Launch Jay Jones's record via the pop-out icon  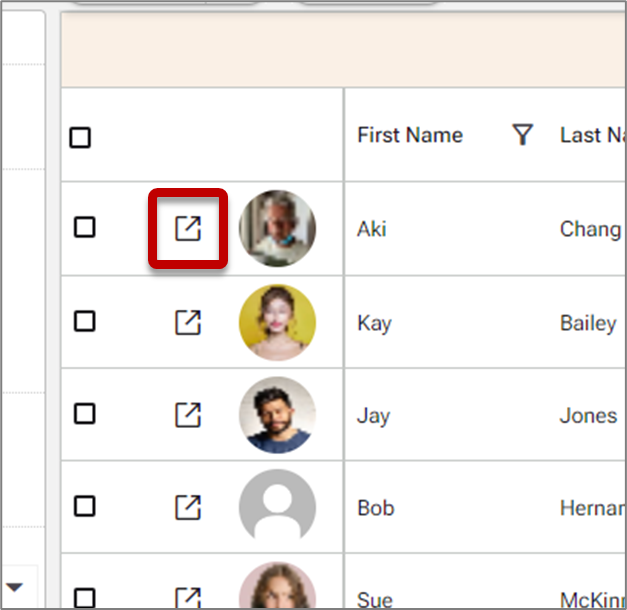pos(188,414)
